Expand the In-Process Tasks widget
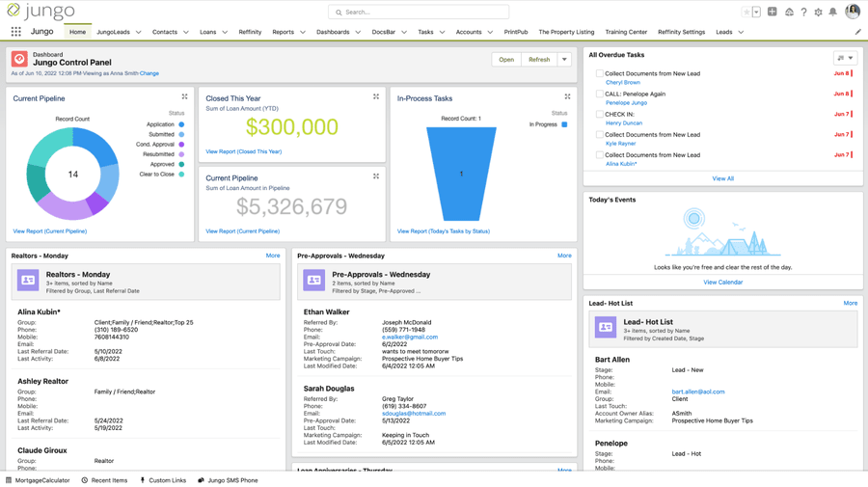This screenshot has width=868, height=487. [x=567, y=96]
